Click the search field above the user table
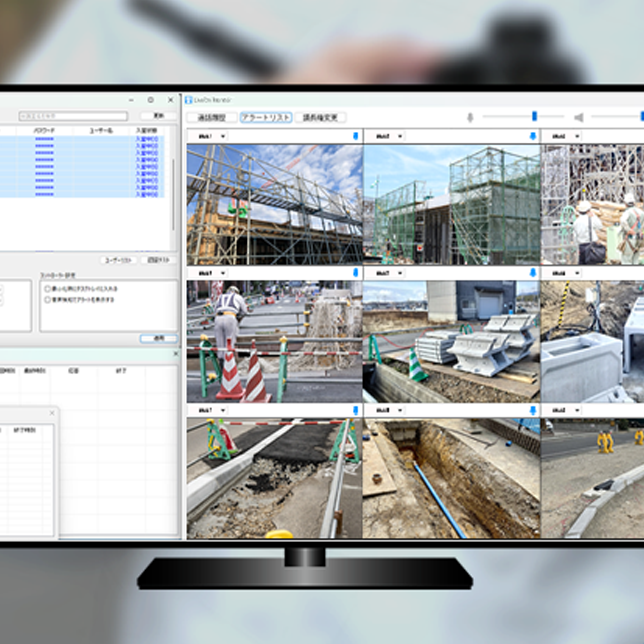644x644 pixels. coord(75,116)
